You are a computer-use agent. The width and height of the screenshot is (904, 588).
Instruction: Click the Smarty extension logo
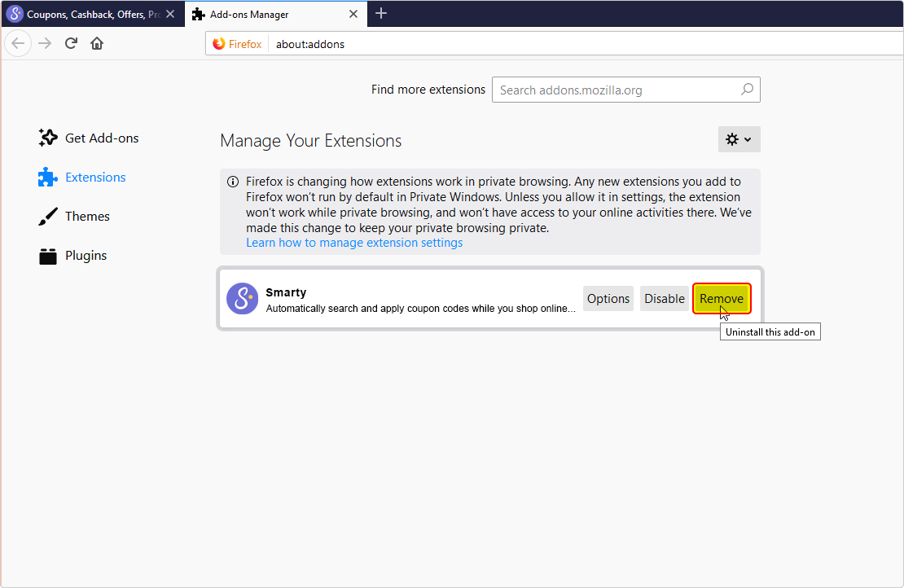point(242,298)
